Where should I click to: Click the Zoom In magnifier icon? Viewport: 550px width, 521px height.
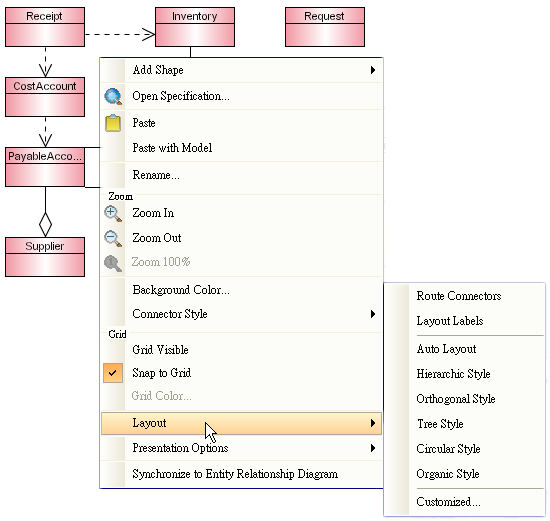pyautogui.click(x=113, y=214)
